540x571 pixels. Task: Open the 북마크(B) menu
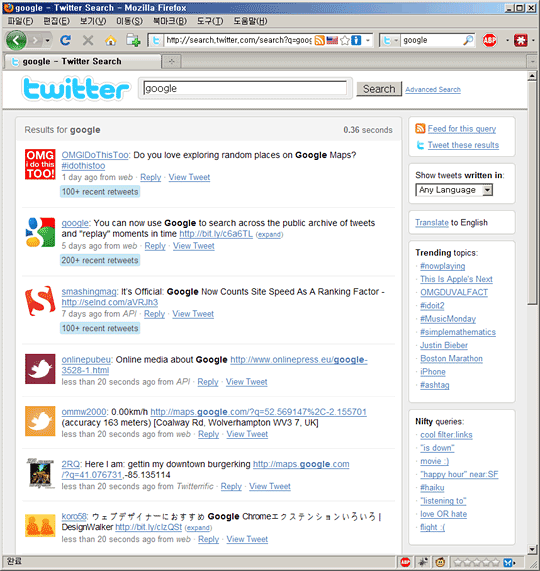pyautogui.click(x=170, y=21)
